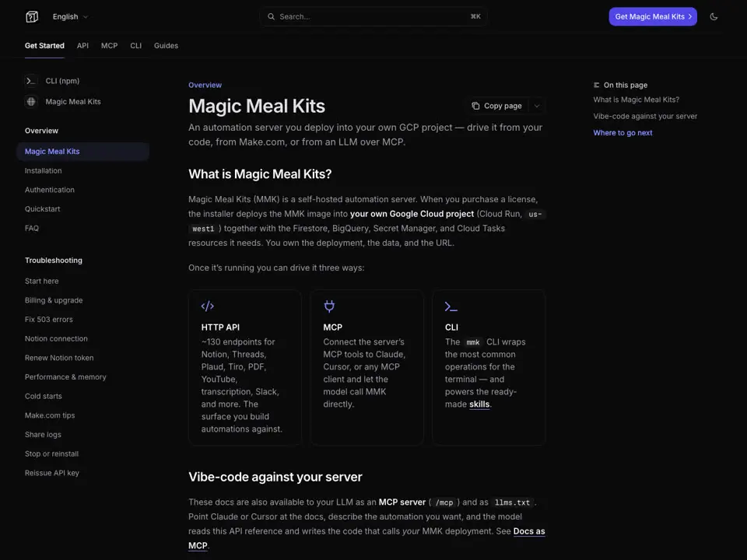The image size is (747, 560).
Task: Open the Guides tab
Action: 166,46
